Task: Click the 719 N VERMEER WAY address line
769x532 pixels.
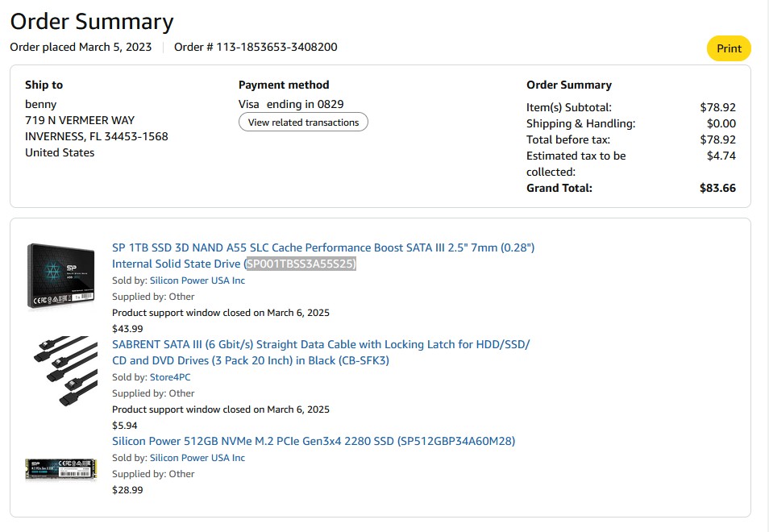Action: click(x=80, y=120)
